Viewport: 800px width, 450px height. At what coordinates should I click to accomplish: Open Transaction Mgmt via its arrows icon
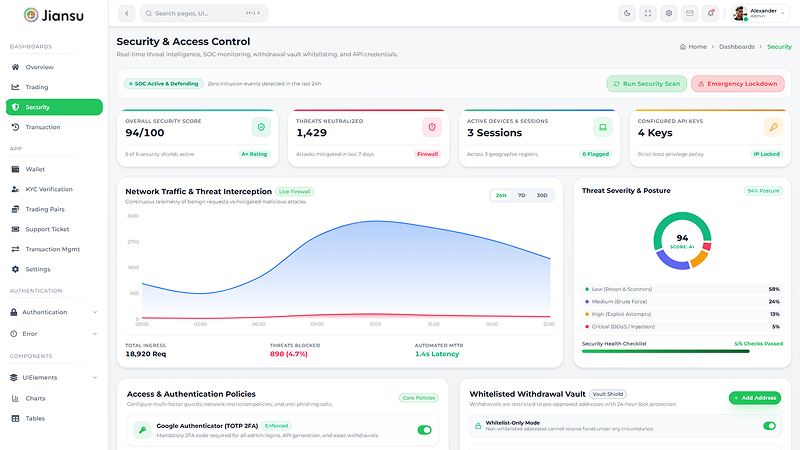pyautogui.click(x=15, y=249)
